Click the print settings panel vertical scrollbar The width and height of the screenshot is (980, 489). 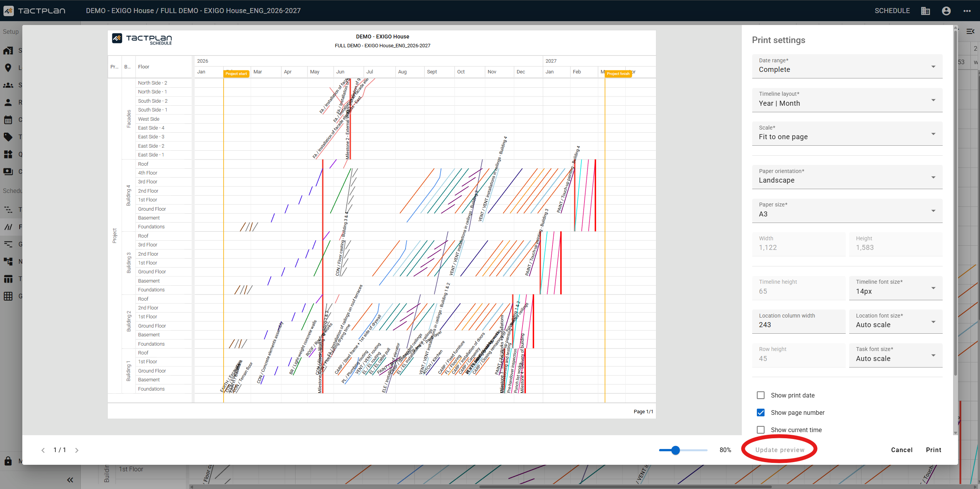point(955,204)
